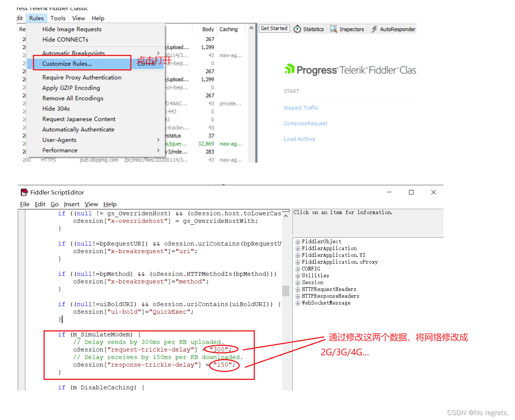
Task: Click the Inspectors magnifier icon
Action: (x=333, y=29)
